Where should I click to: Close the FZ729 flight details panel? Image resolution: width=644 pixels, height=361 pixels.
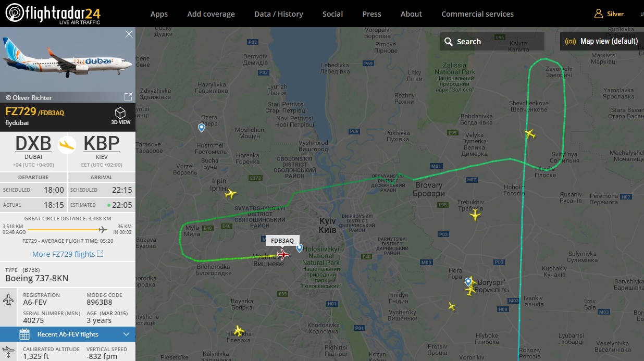[x=129, y=34]
